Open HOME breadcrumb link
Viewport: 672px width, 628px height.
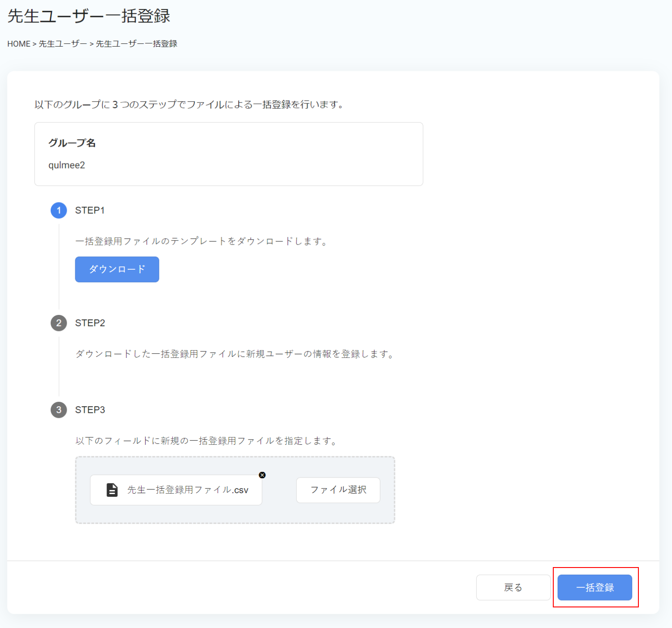point(19,44)
